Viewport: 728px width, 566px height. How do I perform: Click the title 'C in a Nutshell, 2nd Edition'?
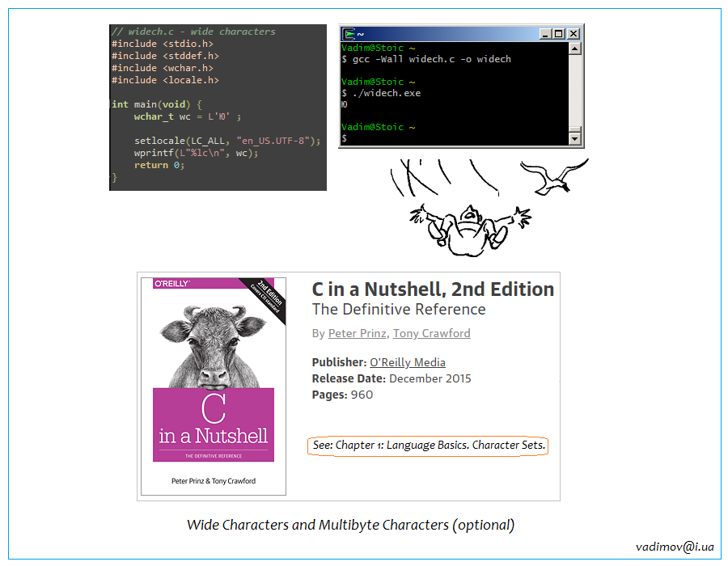click(x=433, y=289)
